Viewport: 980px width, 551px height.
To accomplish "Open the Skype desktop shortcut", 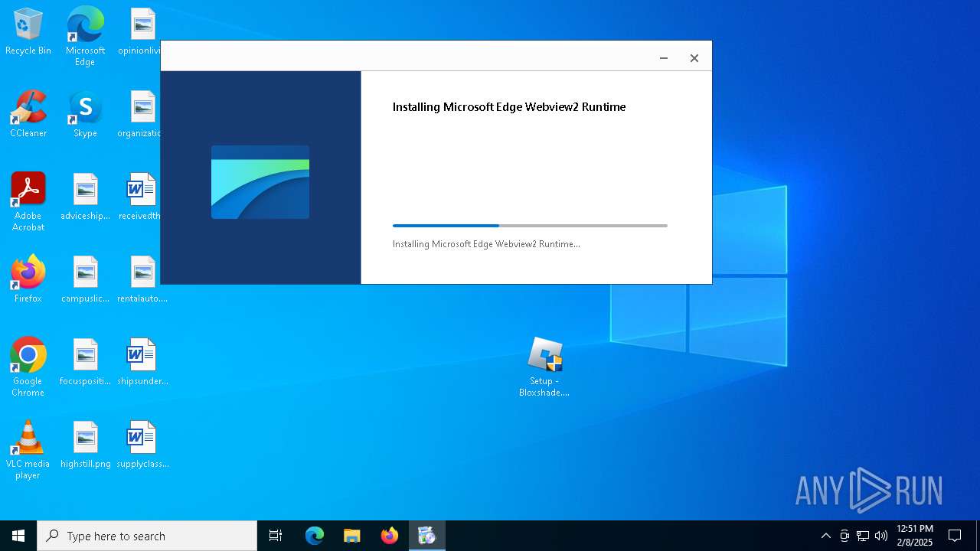I will point(85,115).
